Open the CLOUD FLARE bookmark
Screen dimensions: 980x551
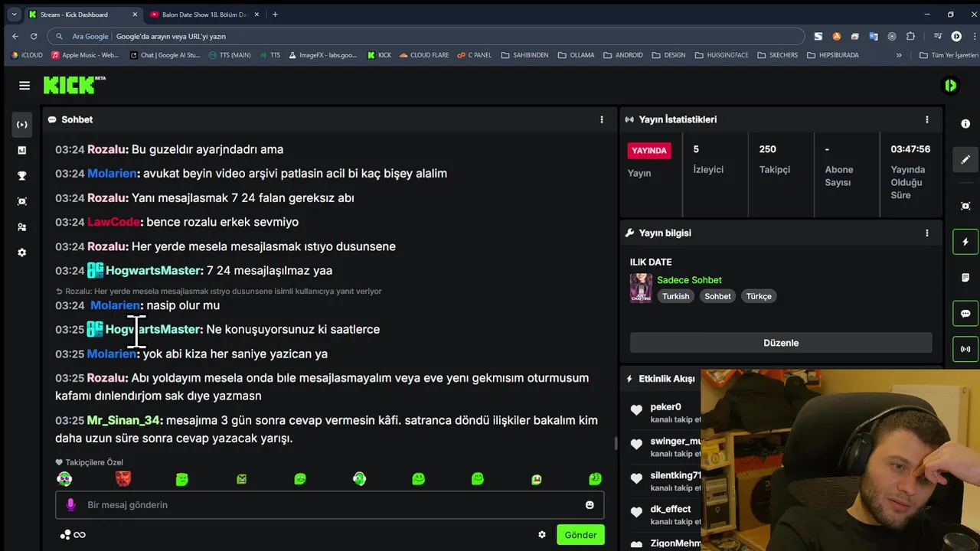tap(423, 55)
